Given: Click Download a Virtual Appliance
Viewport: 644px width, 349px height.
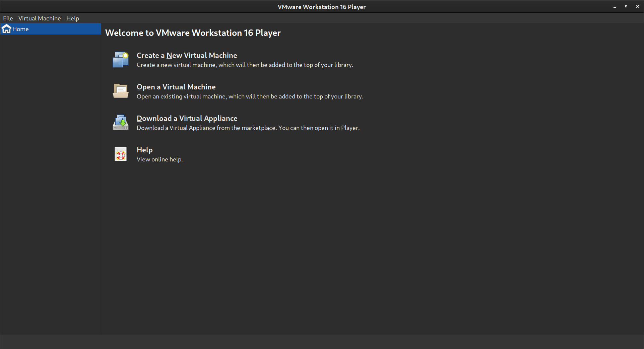Looking at the screenshot, I should [x=187, y=118].
